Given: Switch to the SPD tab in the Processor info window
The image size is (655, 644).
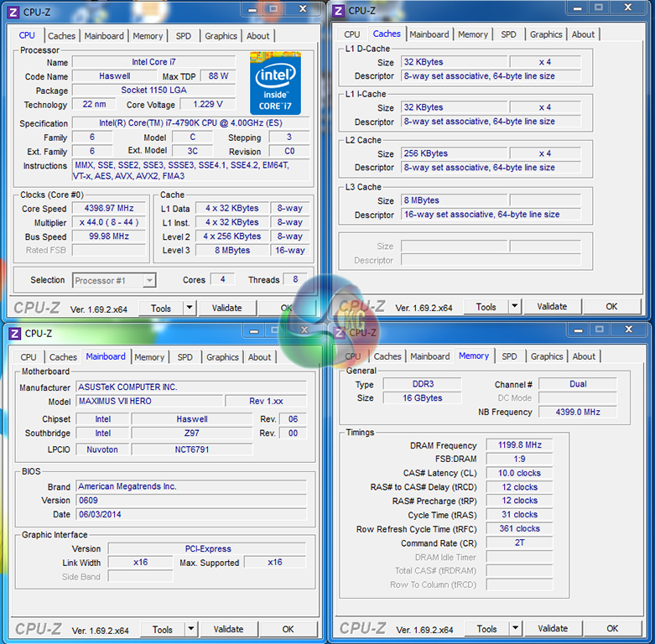Looking at the screenshot, I should [183, 36].
